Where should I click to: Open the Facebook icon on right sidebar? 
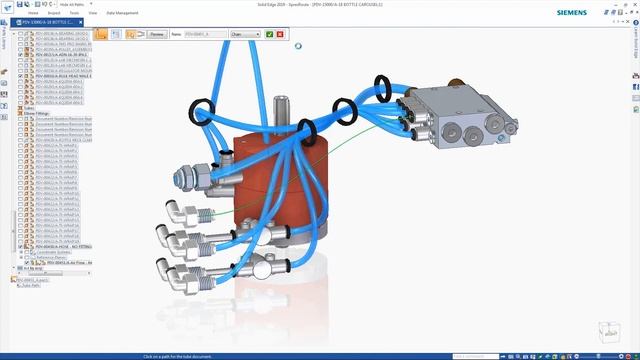pyautogui.click(x=636, y=87)
